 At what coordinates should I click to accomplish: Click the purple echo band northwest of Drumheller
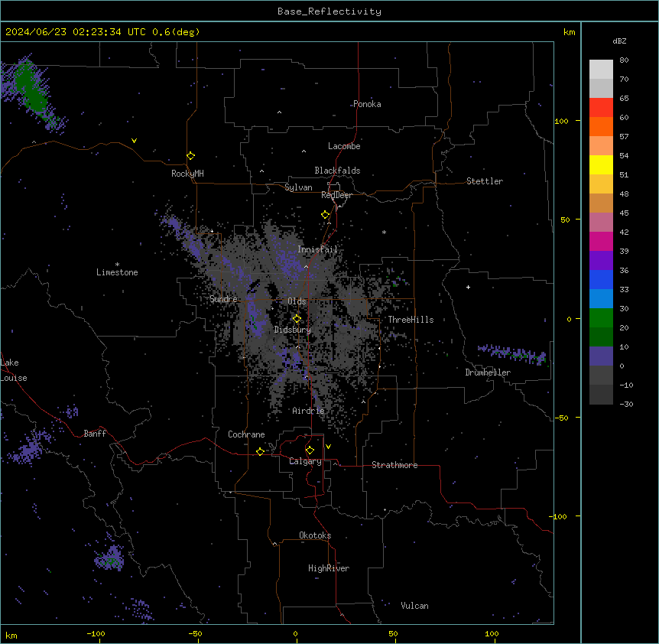coord(512,354)
